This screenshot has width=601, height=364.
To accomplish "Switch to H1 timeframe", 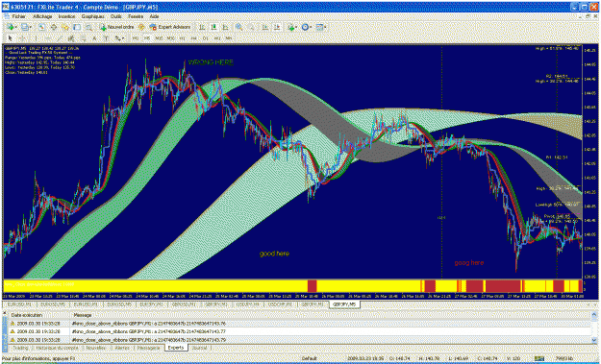I will pyautogui.click(x=182, y=38).
